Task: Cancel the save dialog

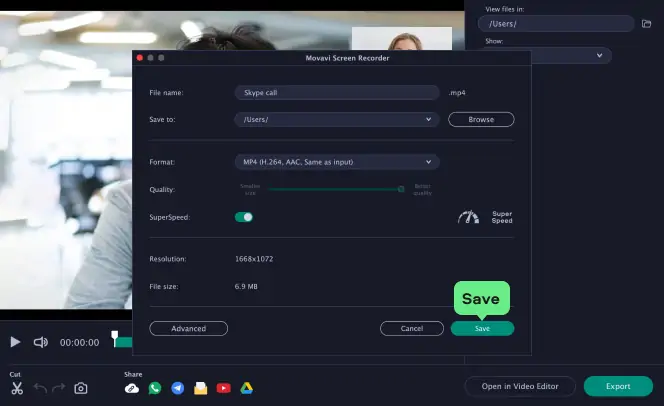Action: (412, 329)
